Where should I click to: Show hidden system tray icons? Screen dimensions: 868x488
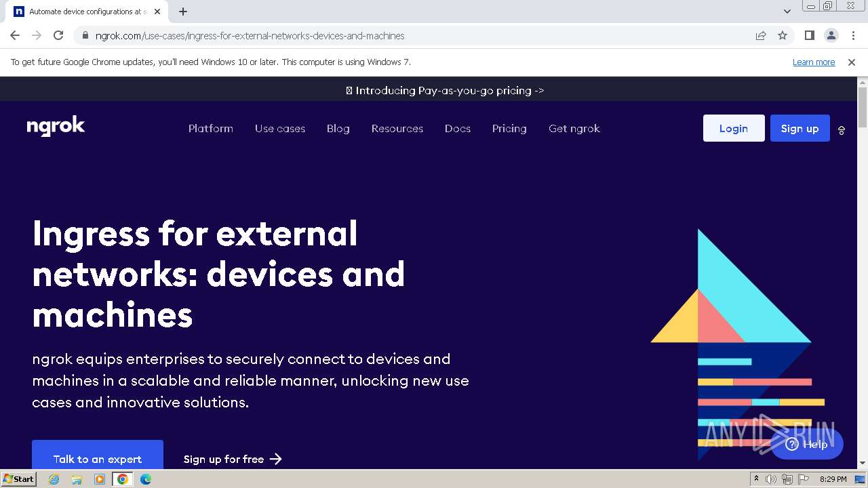coord(756,479)
